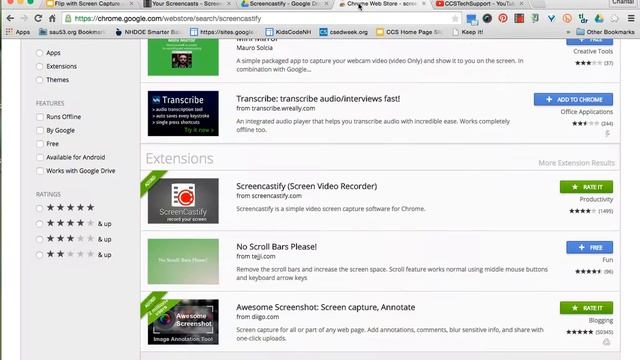The image size is (640, 360).
Task: Expand hidden bookmarks overflow chevron
Action: click(568, 32)
